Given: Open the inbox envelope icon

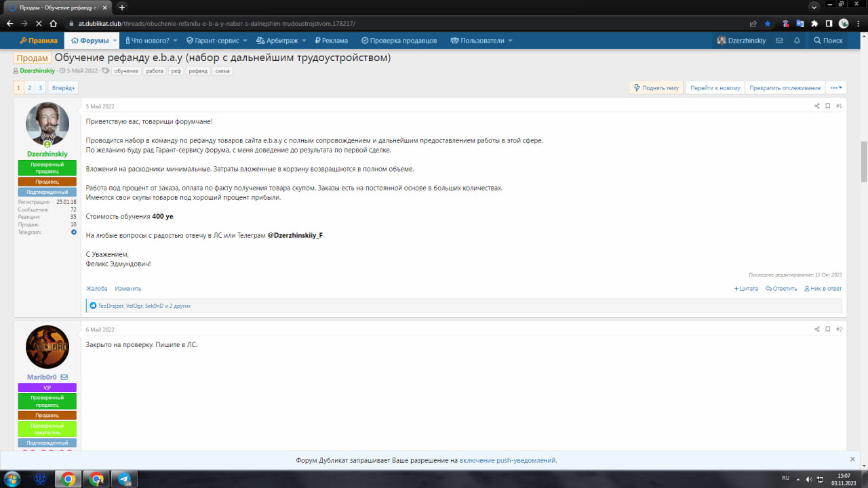Looking at the screenshot, I should click(x=779, y=41).
